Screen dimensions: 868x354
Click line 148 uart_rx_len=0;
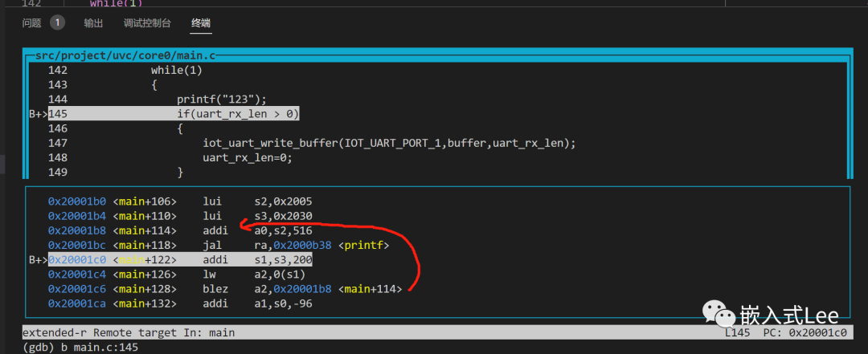pyautogui.click(x=170, y=157)
